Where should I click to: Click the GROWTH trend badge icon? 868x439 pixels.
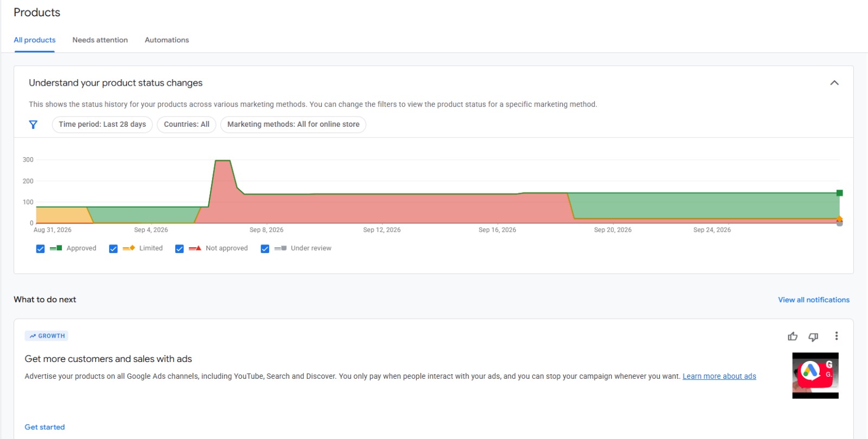click(33, 336)
